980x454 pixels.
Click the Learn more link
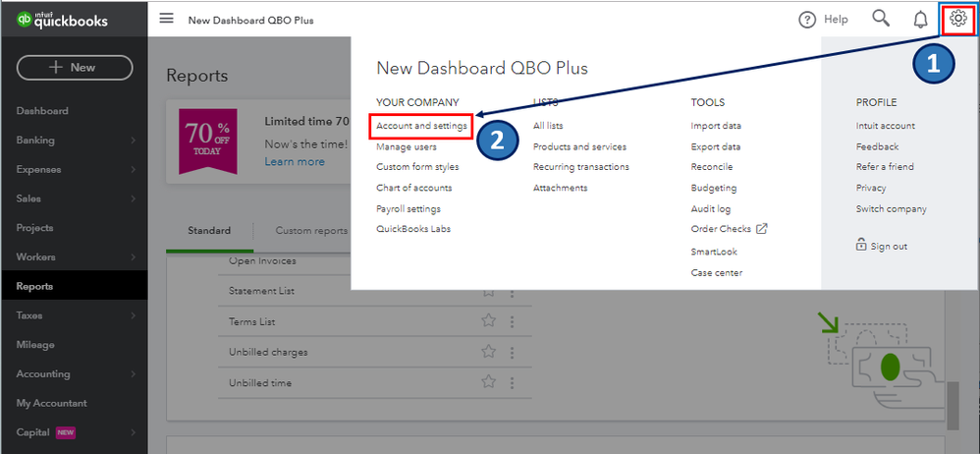tap(295, 161)
